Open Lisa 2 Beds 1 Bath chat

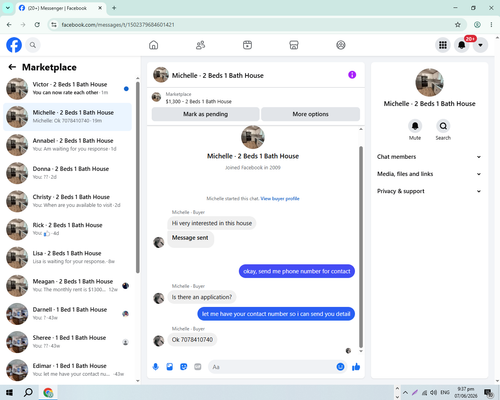(68, 258)
